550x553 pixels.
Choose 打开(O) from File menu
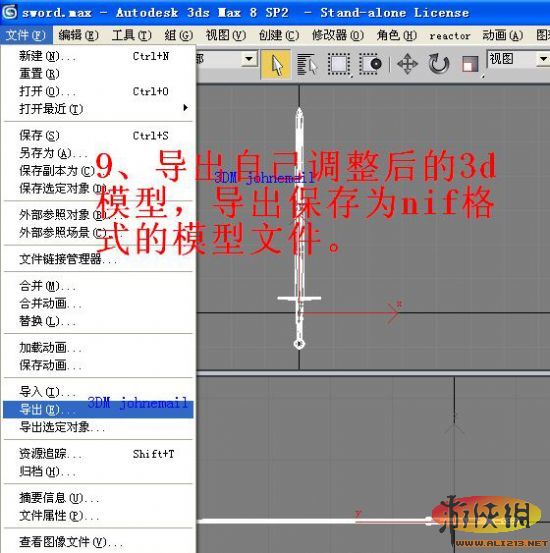click(98, 91)
